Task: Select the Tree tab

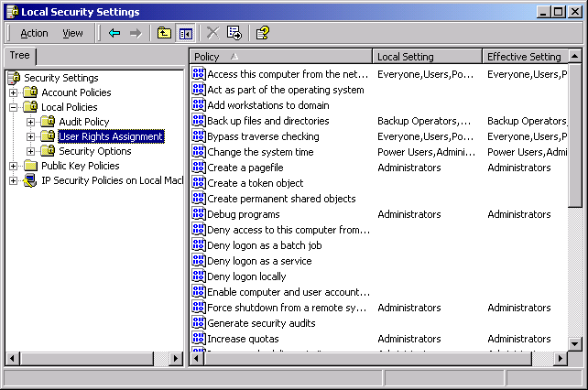Action: click(18, 56)
